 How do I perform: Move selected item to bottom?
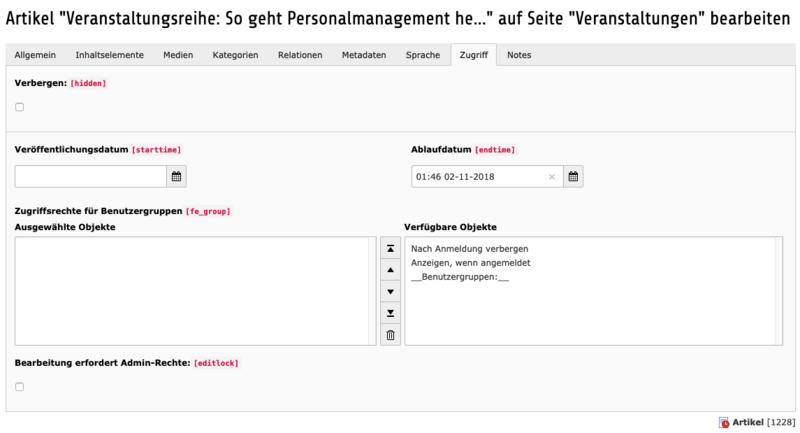(x=390, y=314)
